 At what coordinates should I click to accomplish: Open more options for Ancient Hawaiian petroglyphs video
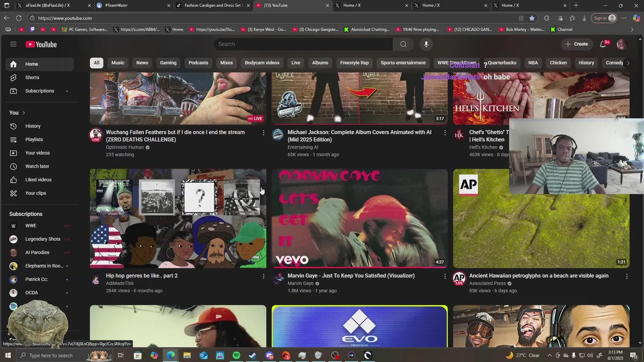click(x=626, y=276)
